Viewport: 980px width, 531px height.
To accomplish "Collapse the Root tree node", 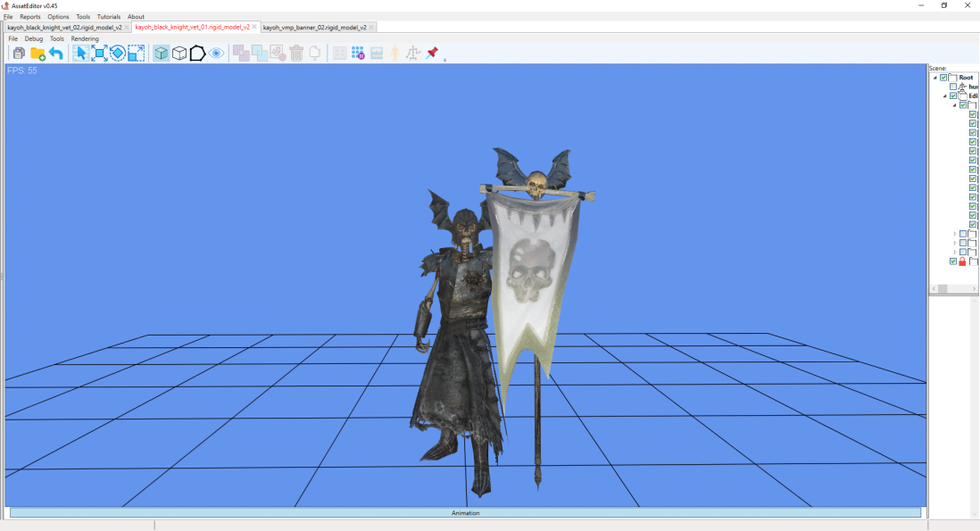I will (x=935, y=78).
